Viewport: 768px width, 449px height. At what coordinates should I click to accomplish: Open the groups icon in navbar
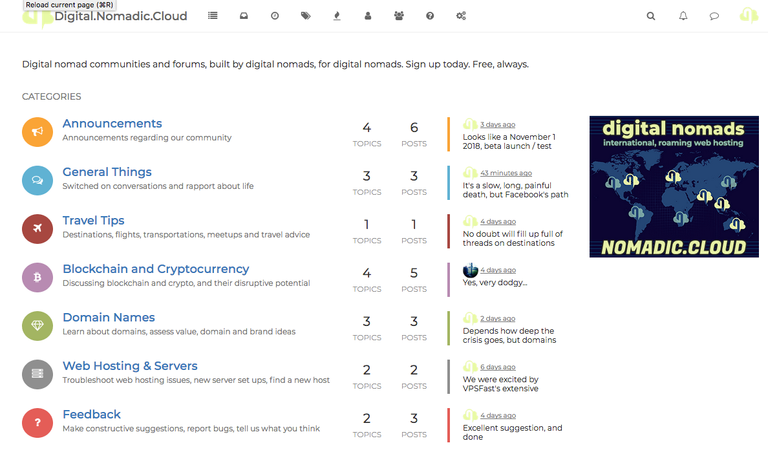399,16
